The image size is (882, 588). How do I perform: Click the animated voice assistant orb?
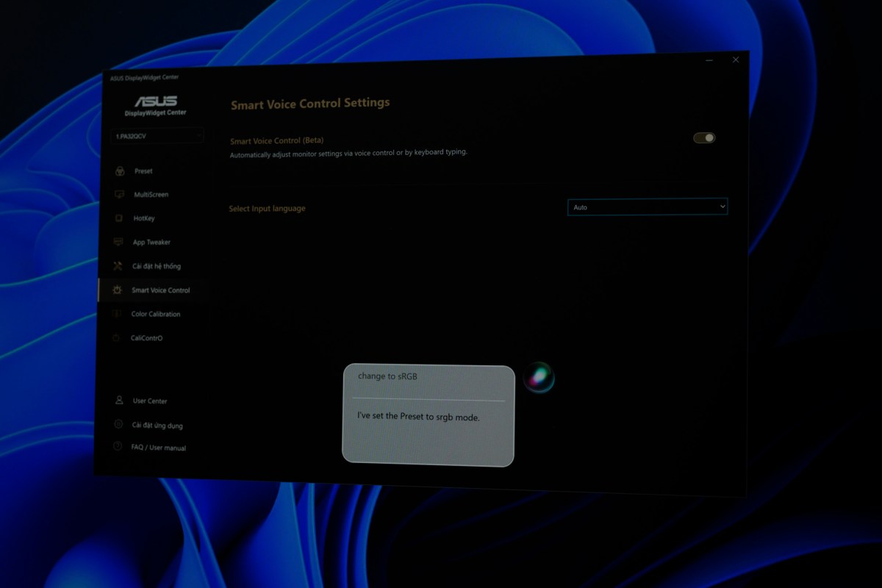coord(539,378)
